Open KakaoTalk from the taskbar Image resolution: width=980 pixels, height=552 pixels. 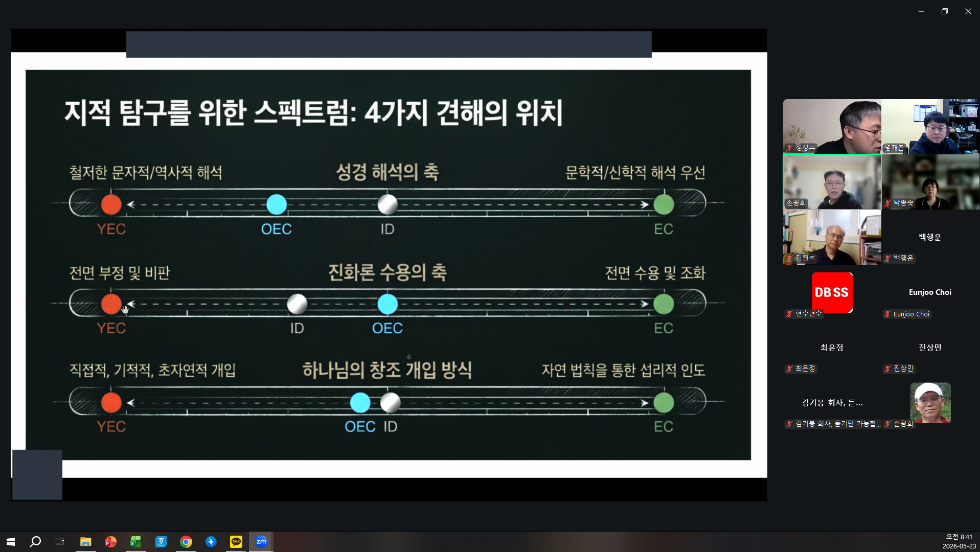point(236,542)
